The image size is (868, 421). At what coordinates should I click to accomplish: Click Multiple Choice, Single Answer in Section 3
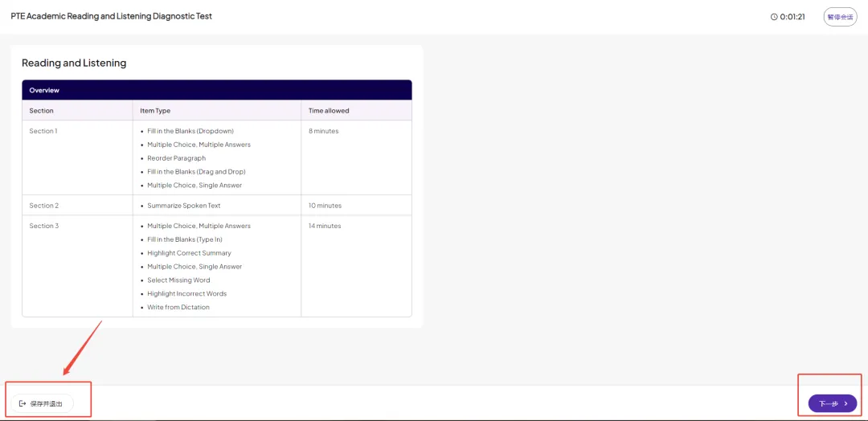click(x=194, y=267)
